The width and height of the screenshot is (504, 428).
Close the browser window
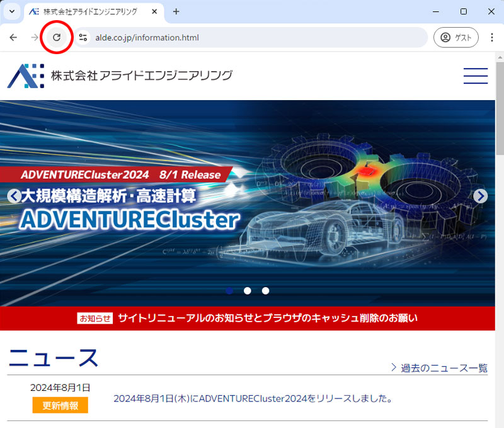point(491,11)
